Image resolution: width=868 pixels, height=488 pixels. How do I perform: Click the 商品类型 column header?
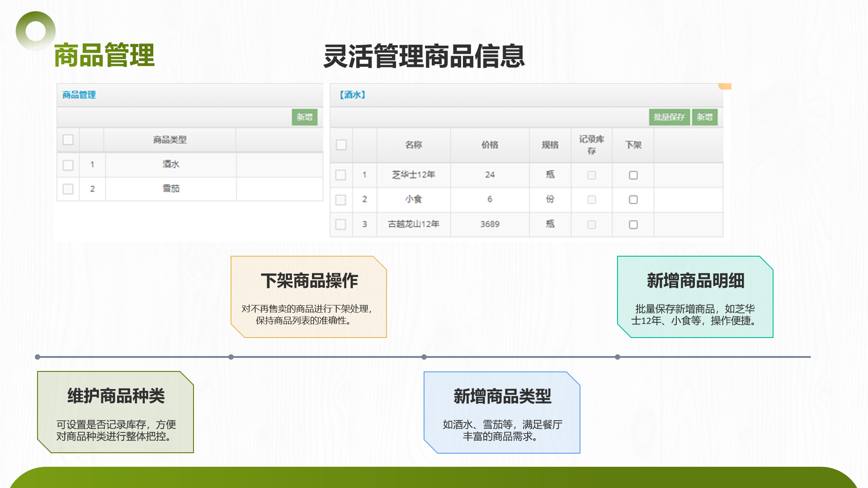tap(170, 140)
